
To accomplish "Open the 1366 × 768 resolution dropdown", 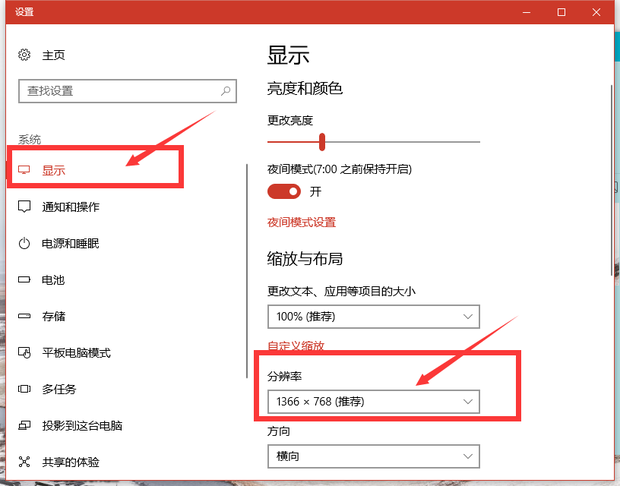I will pos(374,402).
